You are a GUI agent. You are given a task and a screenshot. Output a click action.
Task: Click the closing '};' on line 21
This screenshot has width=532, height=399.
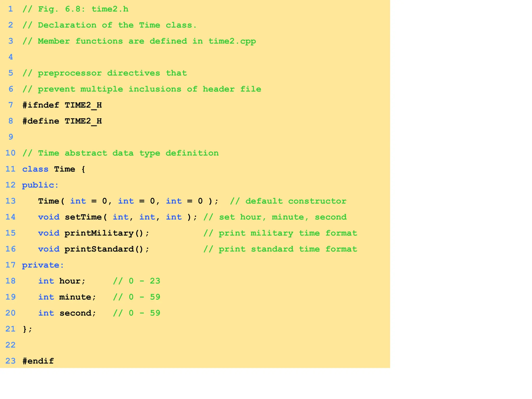(x=28, y=329)
